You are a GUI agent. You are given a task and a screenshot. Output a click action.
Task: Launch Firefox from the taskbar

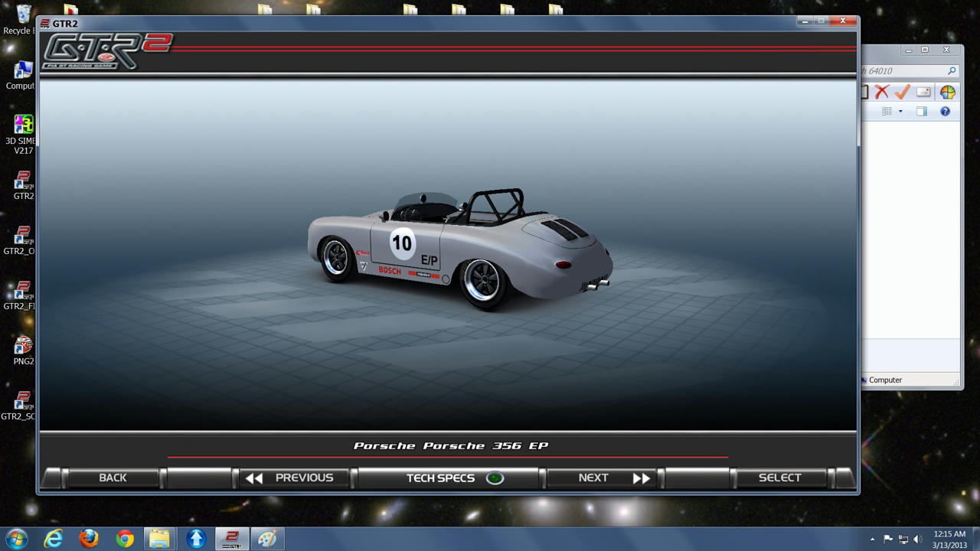tap(89, 539)
